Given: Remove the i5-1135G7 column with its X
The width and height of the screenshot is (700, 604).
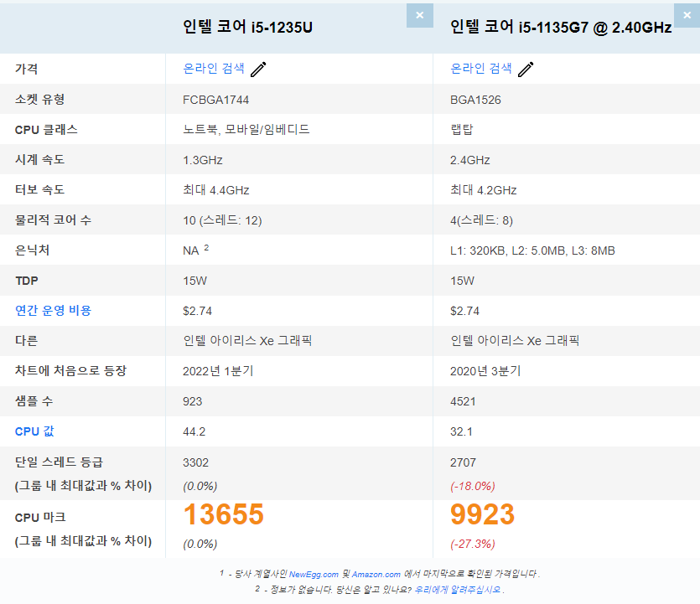Looking at the screenshot, I should (x=687, y=16).
